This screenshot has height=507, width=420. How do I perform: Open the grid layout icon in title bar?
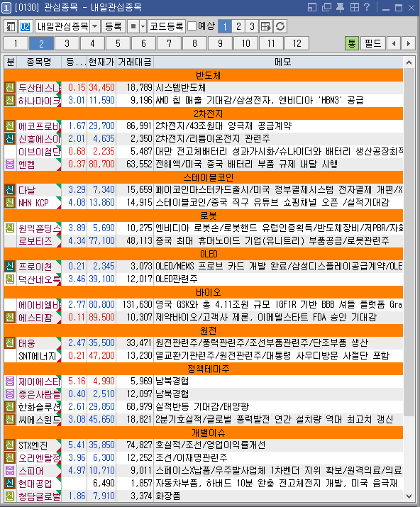click(x=355, y=7)
